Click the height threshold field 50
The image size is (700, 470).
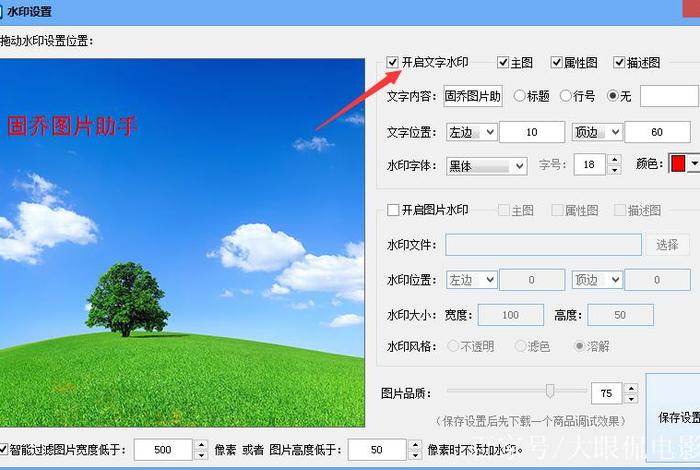[377, 449]
